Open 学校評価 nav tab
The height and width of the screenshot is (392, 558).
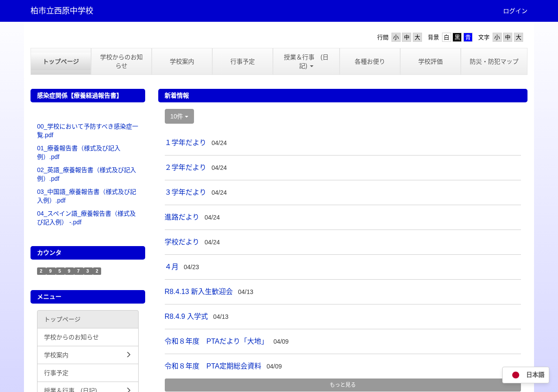(431, 61)
